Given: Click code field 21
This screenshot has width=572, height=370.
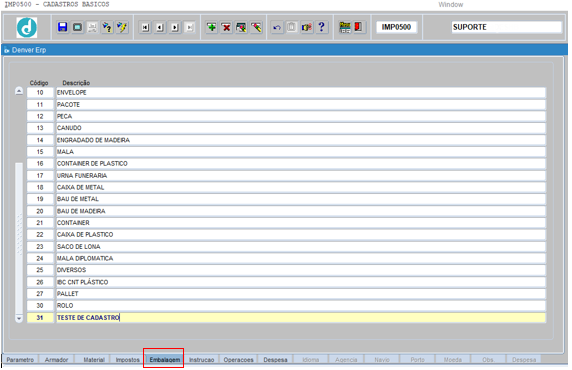Looking at the screenshot, I should [x=40, y=223].
